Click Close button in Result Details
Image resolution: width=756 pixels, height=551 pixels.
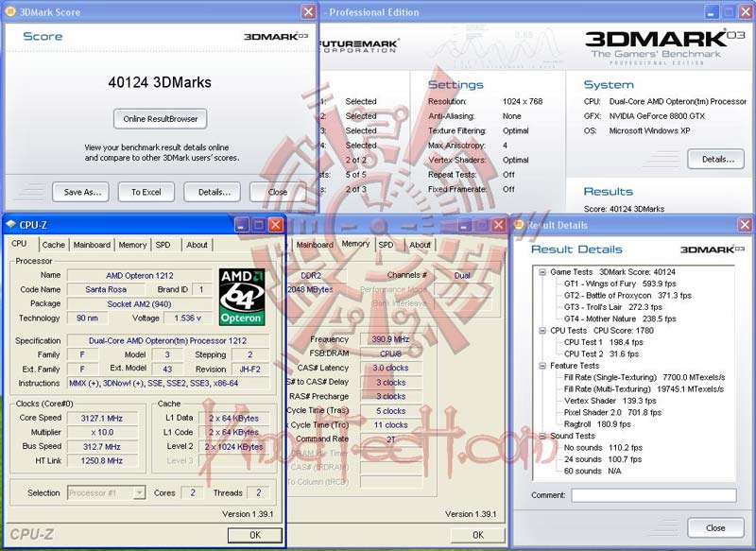[x=716, y=528]
